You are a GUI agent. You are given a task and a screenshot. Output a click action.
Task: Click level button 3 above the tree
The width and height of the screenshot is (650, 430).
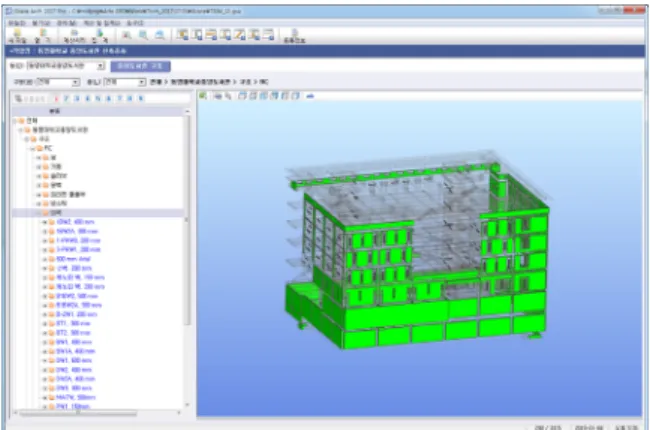point(77,99)
